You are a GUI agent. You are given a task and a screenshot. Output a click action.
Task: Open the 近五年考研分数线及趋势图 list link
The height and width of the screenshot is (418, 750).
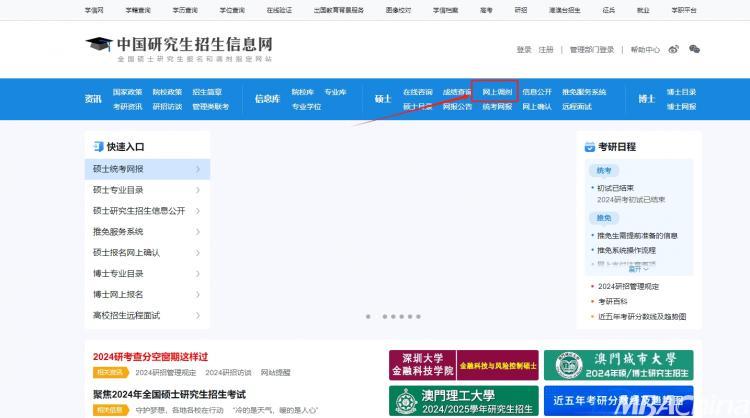click(x=642, y=317)
